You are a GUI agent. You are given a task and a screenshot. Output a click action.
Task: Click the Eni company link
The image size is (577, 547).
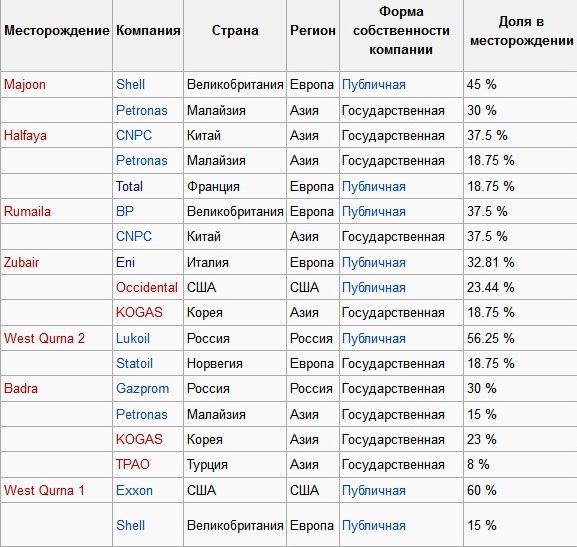coord(125,262)
